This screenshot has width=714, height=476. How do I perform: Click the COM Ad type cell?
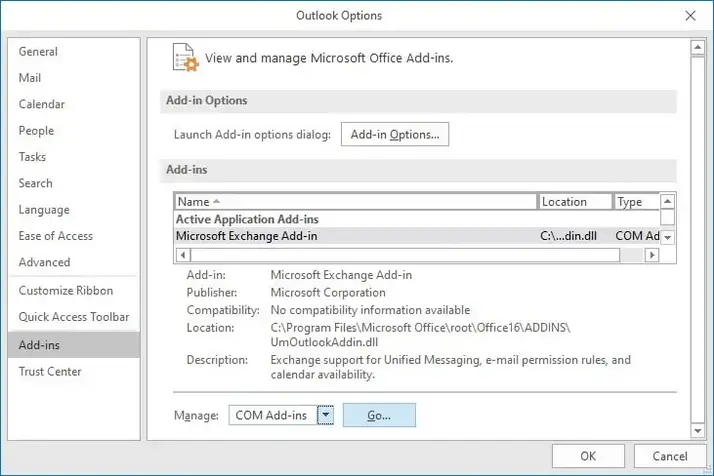(637, 236)
